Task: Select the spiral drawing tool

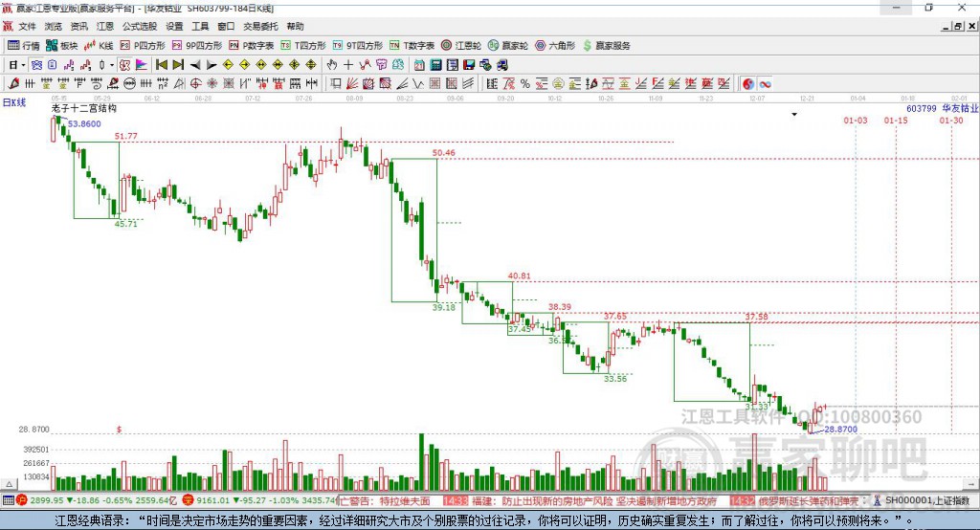Action: point(97,84)
